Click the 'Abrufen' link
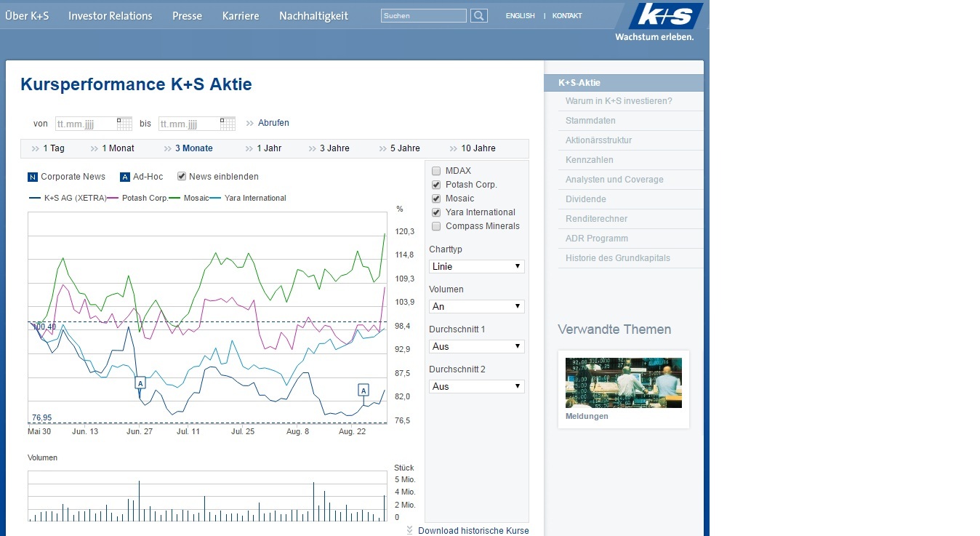Viewport: 980px width, 536px height. pyautogui.click(x=273, y=123)
